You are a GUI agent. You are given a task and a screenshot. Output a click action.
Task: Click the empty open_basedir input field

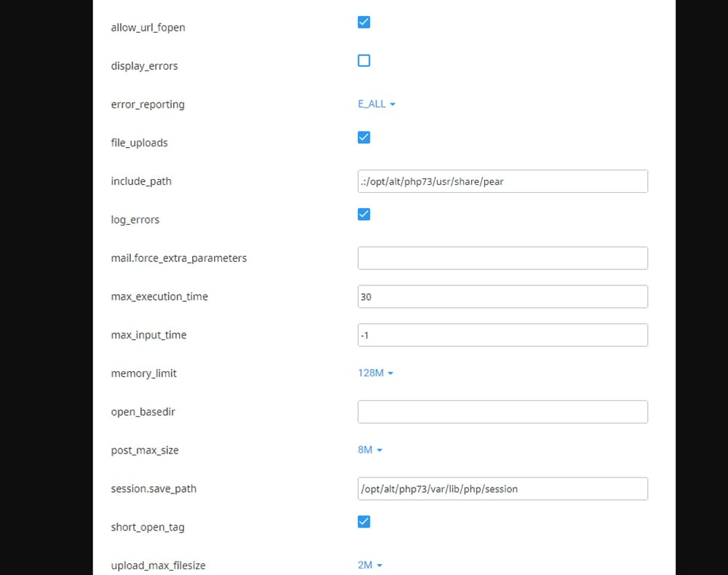point(503,412)
